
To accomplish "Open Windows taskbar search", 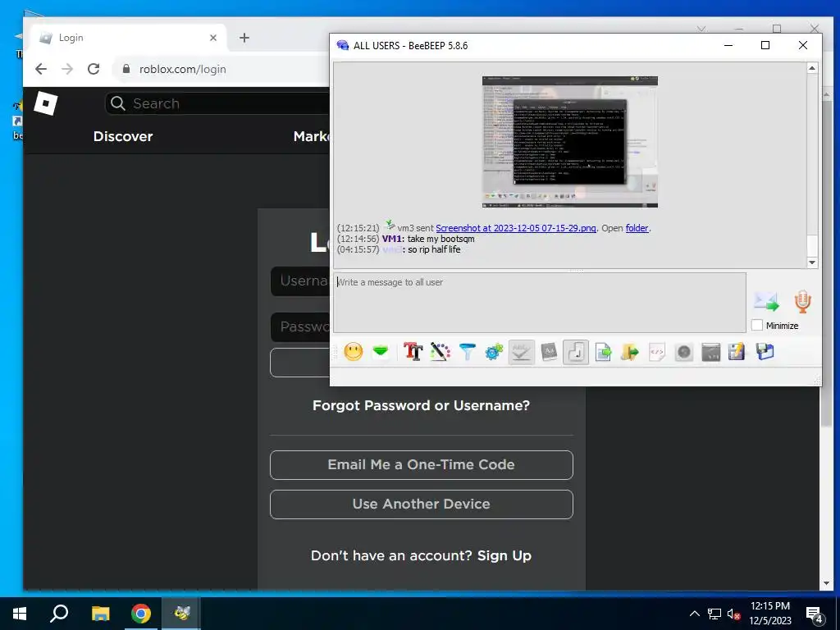I will tap(59, 614).
